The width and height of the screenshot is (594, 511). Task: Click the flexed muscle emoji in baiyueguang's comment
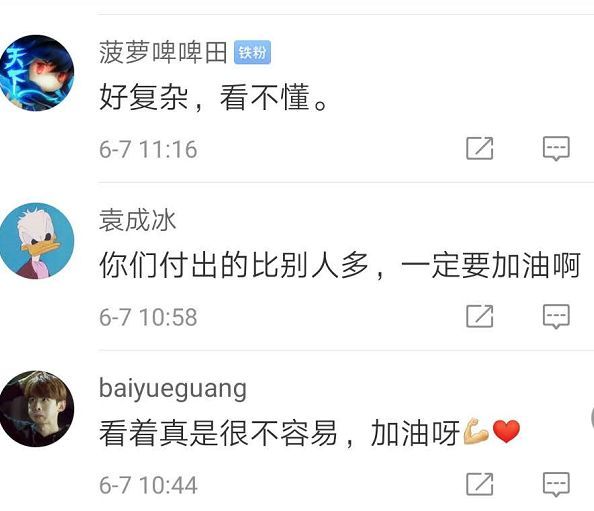pyautogui.click(x=477, y=431)
